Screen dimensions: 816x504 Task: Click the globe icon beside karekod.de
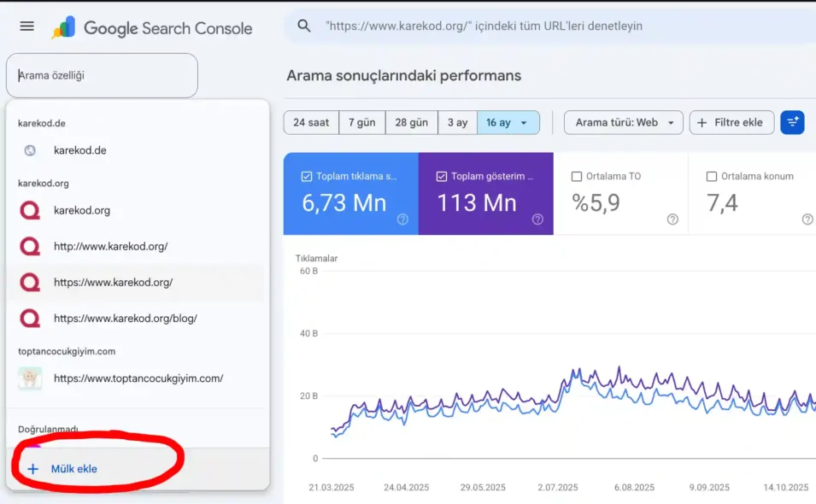coord(30,150)
